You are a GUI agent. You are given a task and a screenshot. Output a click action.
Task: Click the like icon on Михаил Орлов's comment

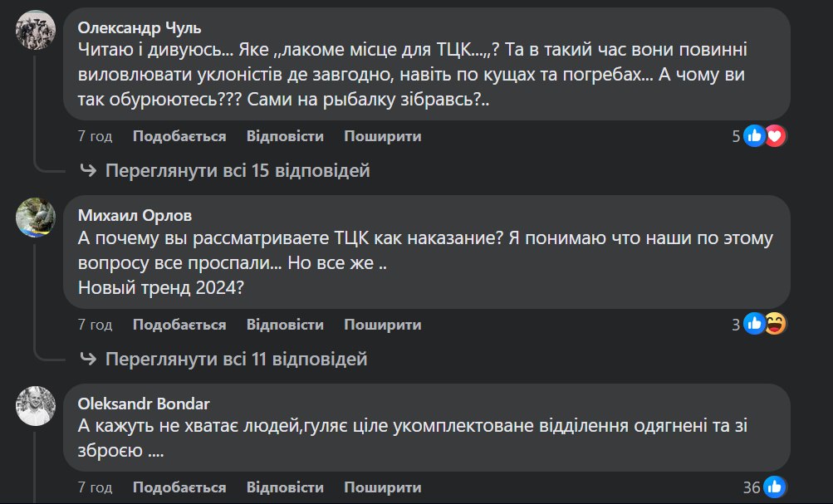coord(755,325)
